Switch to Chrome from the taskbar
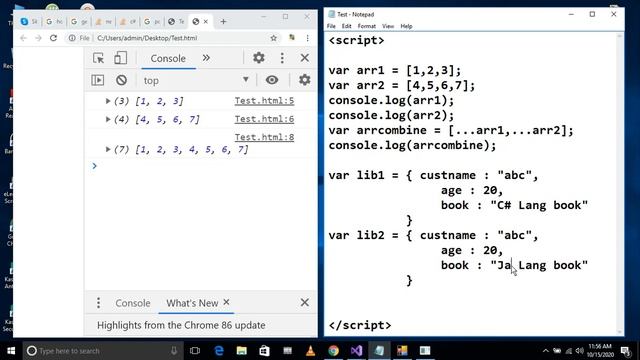 (333, 351)
